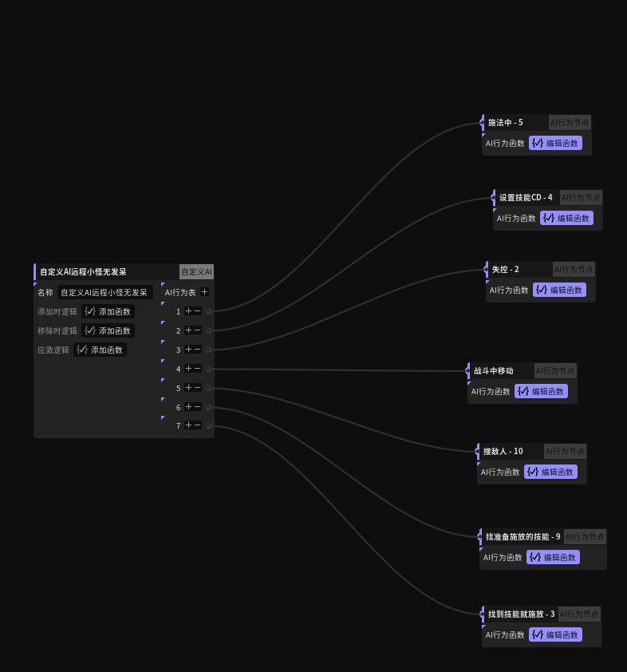Click the minus icon on row 3

(x=198, y=350)
